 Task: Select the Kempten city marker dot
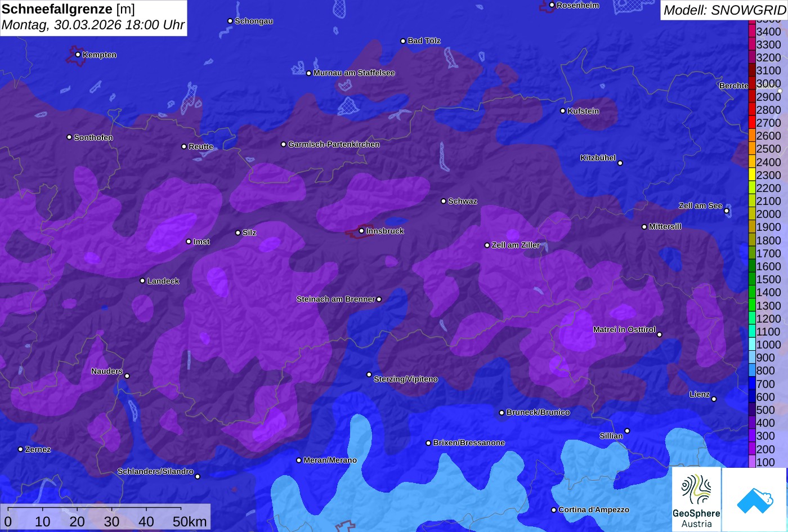point(78,55)
